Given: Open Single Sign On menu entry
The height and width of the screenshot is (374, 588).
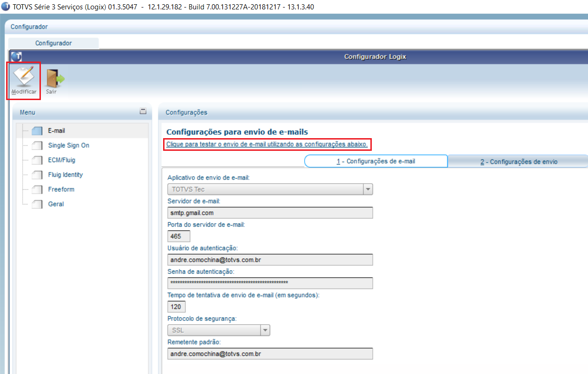Looking at the screenshot, I should 69,145.
